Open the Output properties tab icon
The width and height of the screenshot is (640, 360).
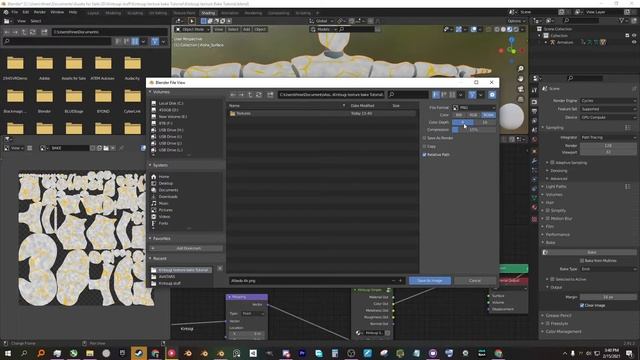534,111
